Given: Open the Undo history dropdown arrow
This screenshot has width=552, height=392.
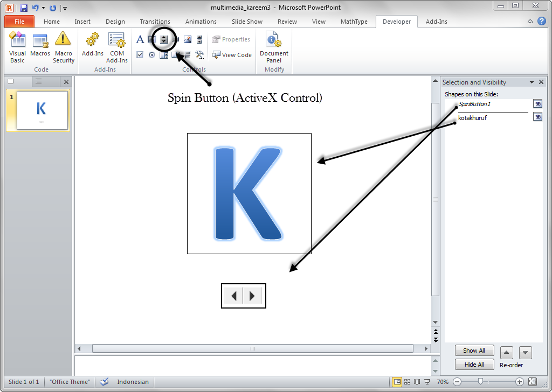Looking at the screenshot, I should (43, 8).
